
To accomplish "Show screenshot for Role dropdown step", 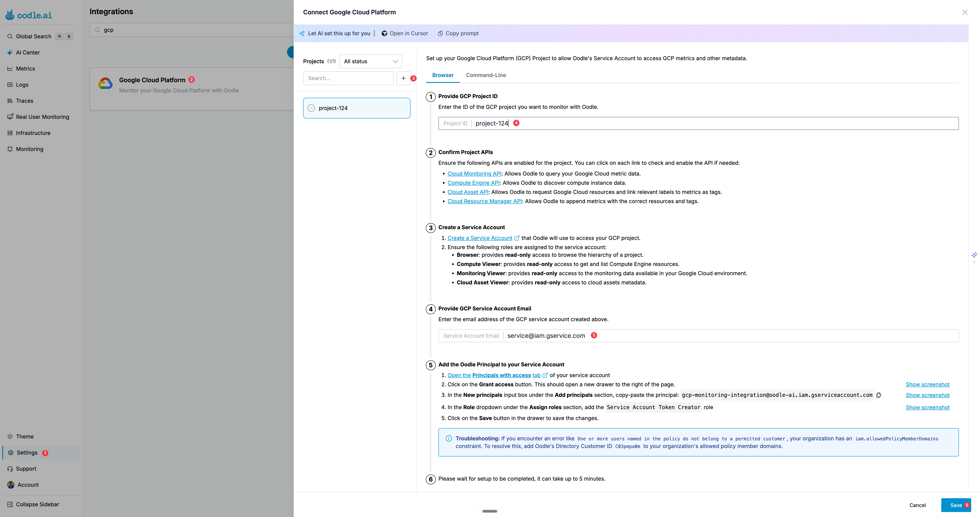I will coord(927,407).
